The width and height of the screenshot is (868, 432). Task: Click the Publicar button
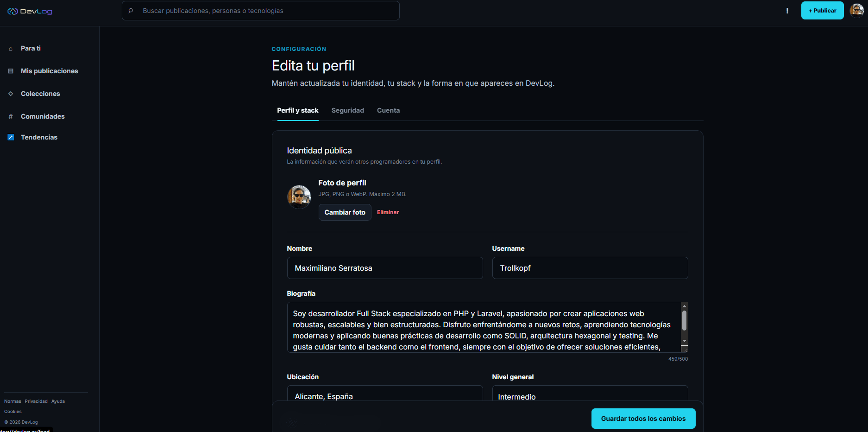(822, 11)
